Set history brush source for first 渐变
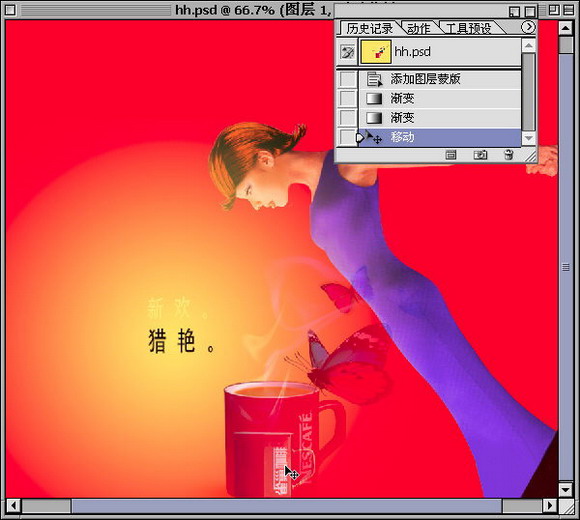The width and height of the screenshot is (580, 520). click(348, 98)
